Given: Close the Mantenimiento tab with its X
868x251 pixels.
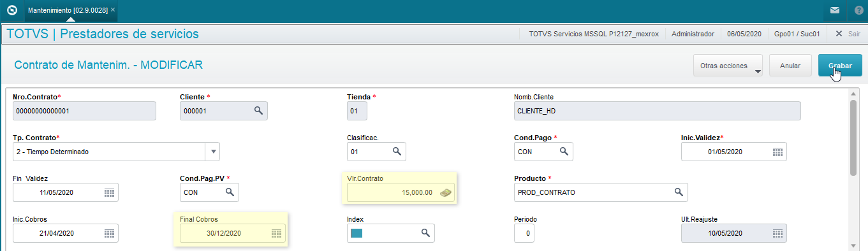Looking at the screenshot, I should (113, 10).
